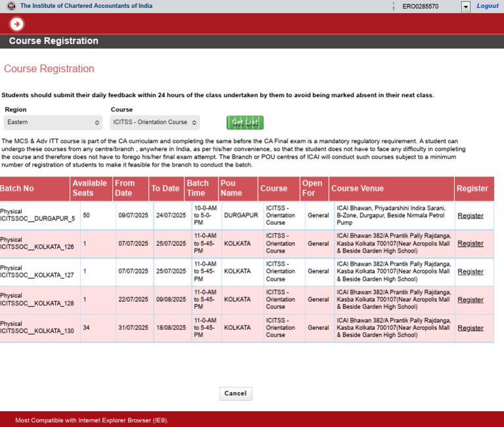
Task: Select batch name Physical ICITSSOC__KOLKATA_128
Action: pos(37,300)
